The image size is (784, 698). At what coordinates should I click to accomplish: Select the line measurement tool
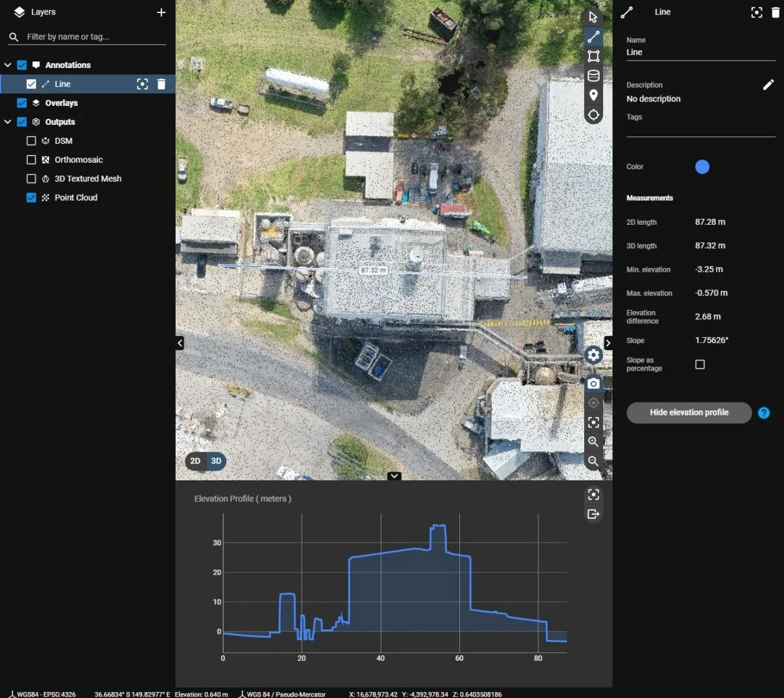pos(593,37)
